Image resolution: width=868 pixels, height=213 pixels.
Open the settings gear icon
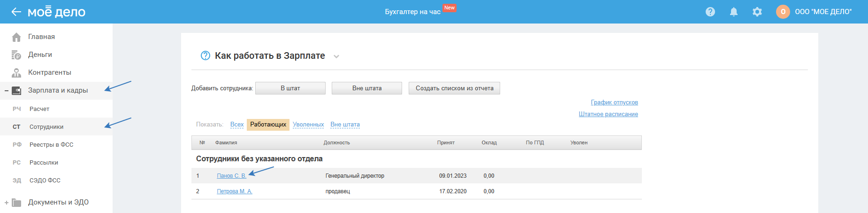tap(757, 12)
